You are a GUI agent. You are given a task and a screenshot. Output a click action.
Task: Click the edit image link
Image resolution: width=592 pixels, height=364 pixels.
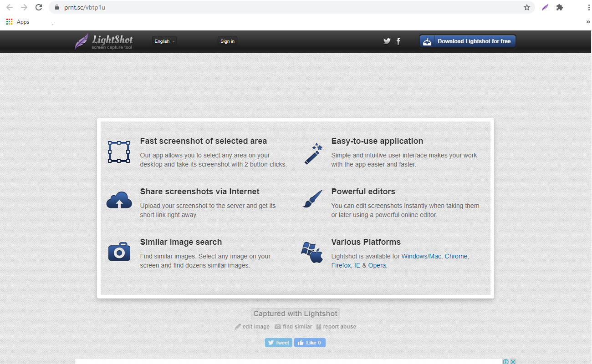pos(252,327)
